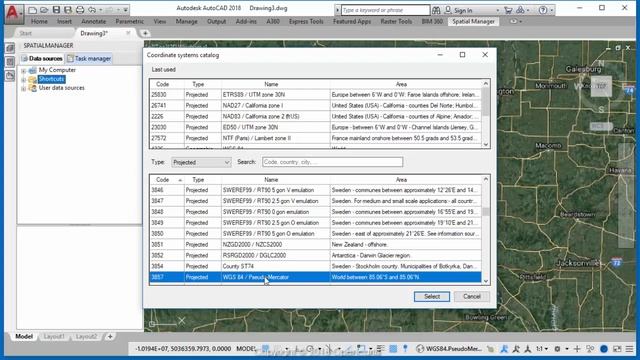Viewport: 640px width, 360px height.
Task: Switch to Layout2 tab
Action: coord(87,337)
